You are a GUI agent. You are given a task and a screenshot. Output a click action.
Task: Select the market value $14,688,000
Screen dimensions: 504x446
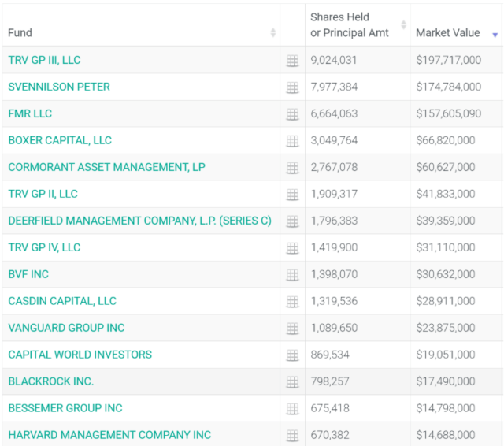446,435
